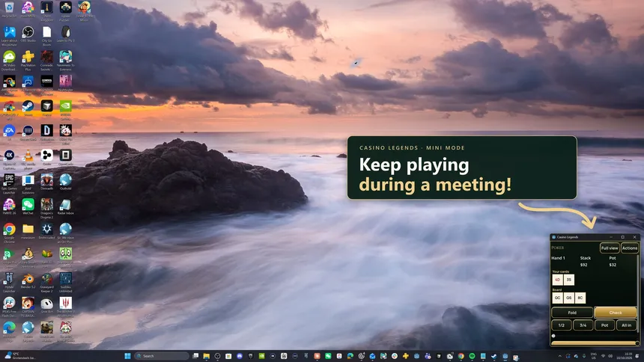
Task: Go All in on this hand
Action: point(626,325)
